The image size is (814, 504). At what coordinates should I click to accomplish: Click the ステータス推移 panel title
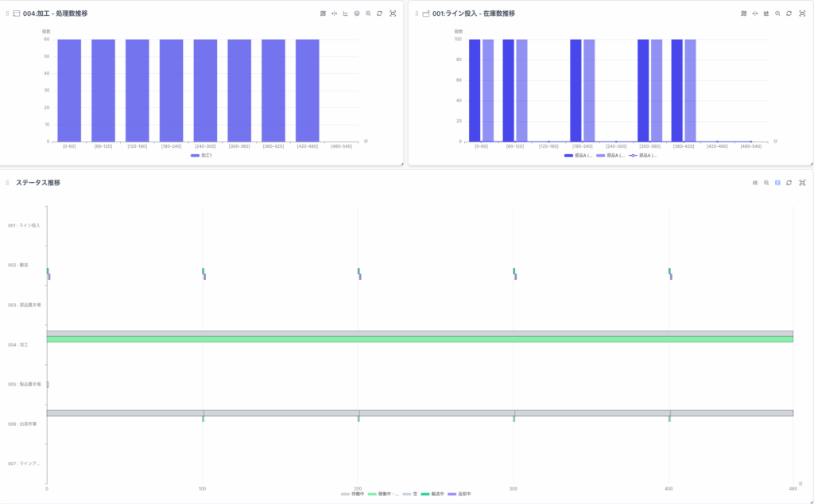pos(38,183)
